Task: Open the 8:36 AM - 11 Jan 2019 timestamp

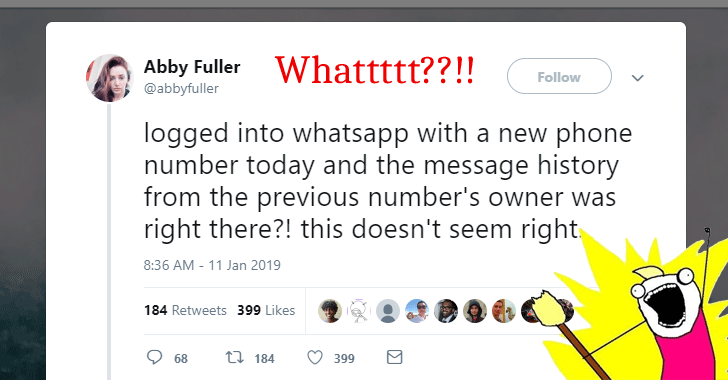Action: point(212,265)
